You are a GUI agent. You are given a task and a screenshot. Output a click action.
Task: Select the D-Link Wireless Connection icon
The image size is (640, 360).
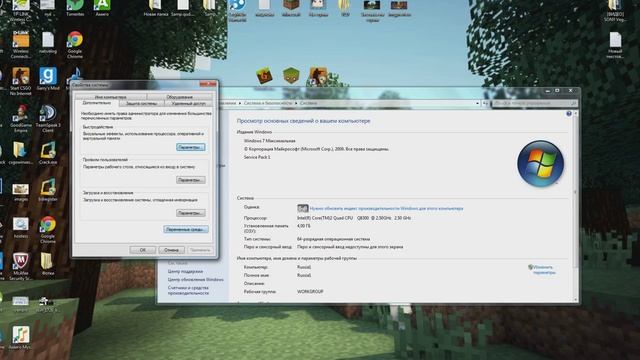20,44
